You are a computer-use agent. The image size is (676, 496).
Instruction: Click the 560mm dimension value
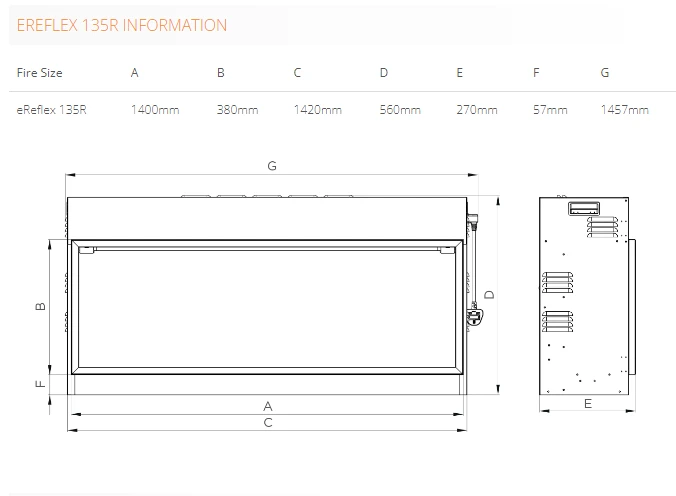(400, 109)
